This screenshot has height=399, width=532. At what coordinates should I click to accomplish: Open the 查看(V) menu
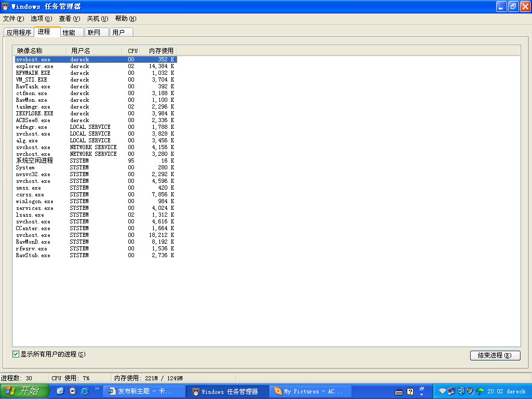(70, 19)
